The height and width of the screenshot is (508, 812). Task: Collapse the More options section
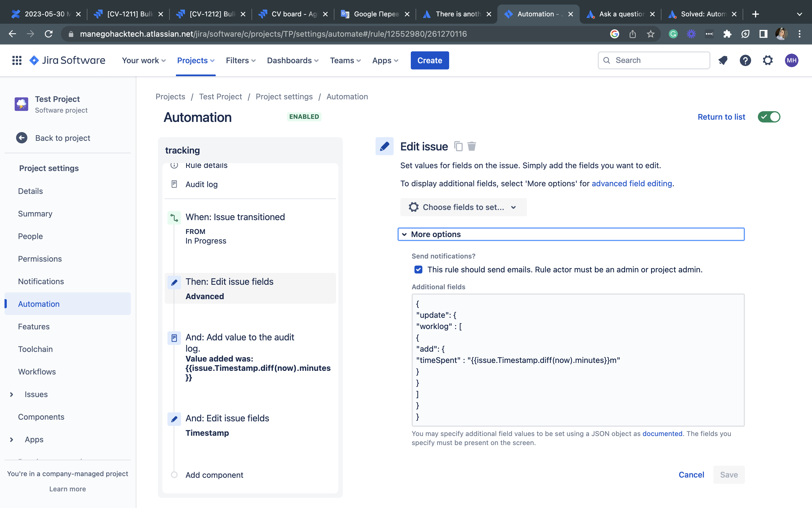point(571,234)
